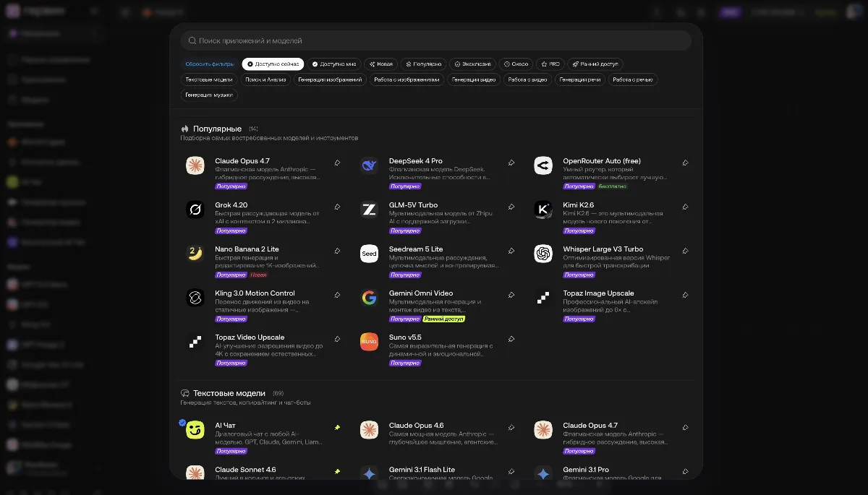The height and width of the screenshot is (495, 868).
Task: Open the Whisper Large V3 Turbo title
Action: (x=603, y=249)
